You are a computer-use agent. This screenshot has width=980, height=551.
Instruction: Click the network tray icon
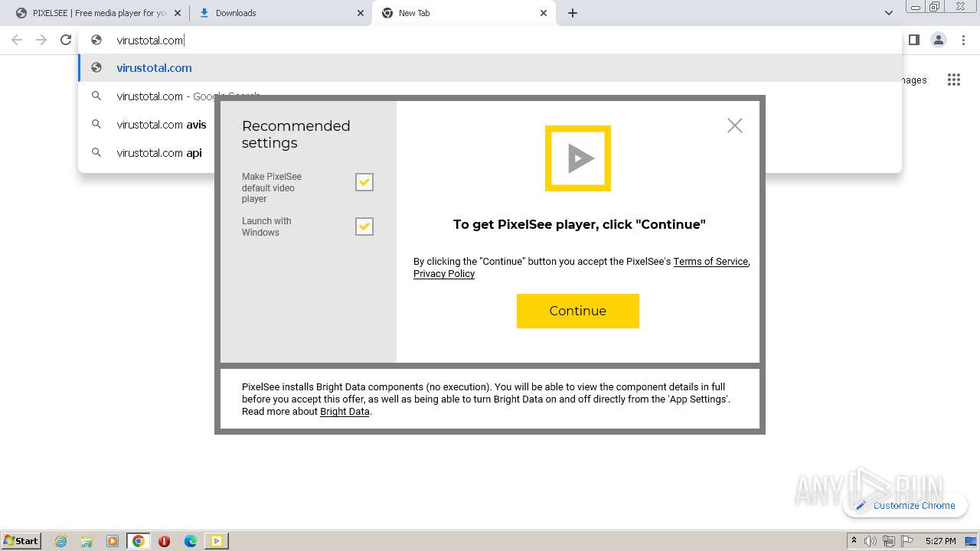click(888, 541)
